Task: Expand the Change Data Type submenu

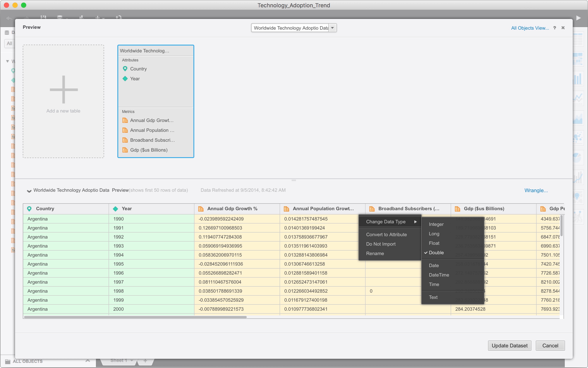Action: pyautogui.click(x=390, y=222)
